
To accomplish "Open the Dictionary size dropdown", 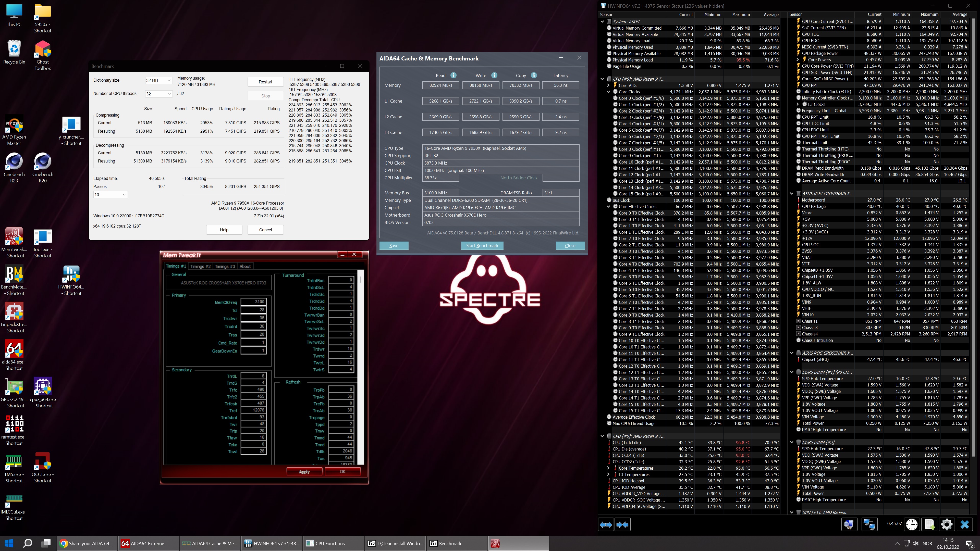I will [159, 80].
